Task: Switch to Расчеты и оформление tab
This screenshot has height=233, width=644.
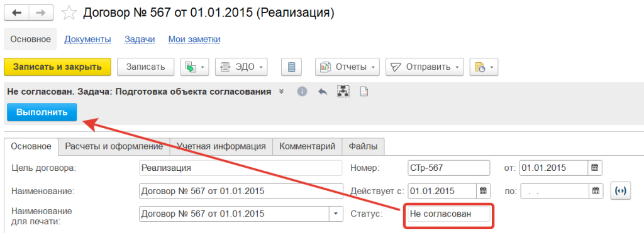Action: pyautogui.click(x=114, y=146)
